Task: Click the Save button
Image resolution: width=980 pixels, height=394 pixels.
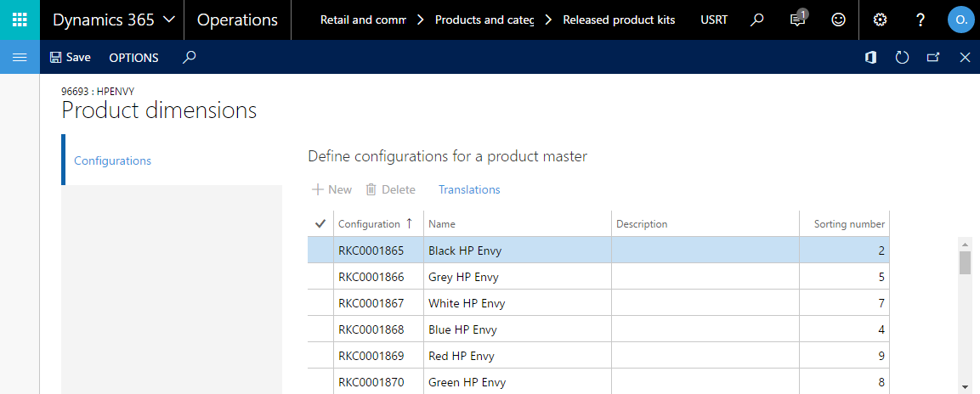Action: tap(70, 58)
